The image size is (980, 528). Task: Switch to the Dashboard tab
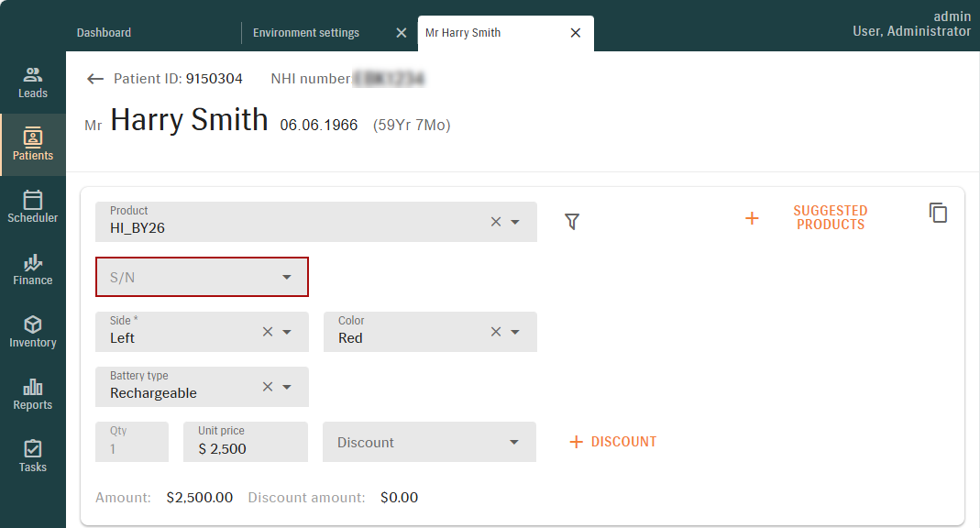[104, 33]
